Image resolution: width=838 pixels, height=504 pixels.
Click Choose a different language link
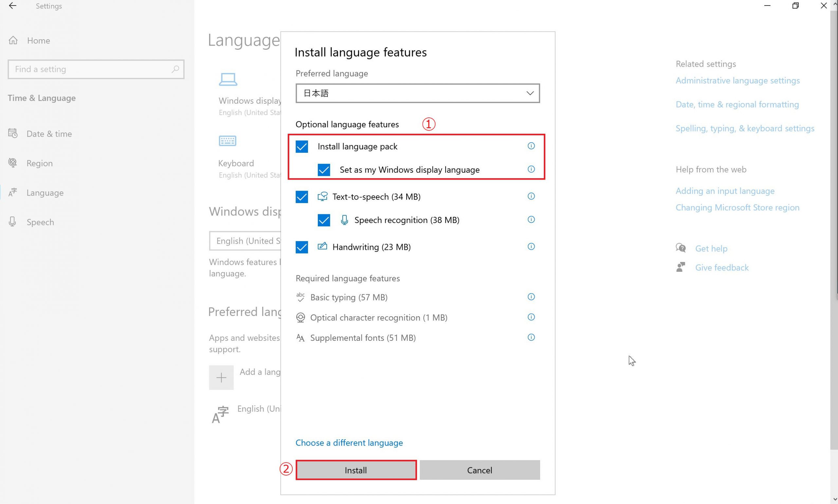point(349,443)
